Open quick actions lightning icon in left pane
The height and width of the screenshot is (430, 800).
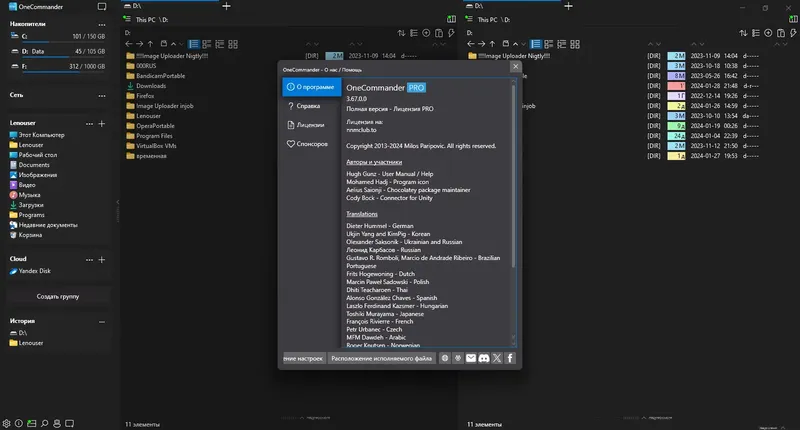451,33
